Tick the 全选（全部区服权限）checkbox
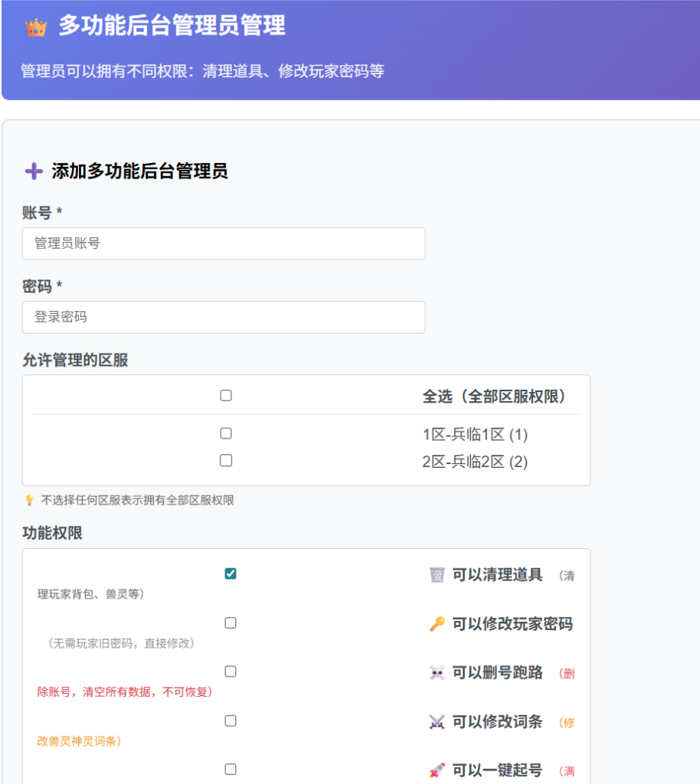 (x=226, y=396)
